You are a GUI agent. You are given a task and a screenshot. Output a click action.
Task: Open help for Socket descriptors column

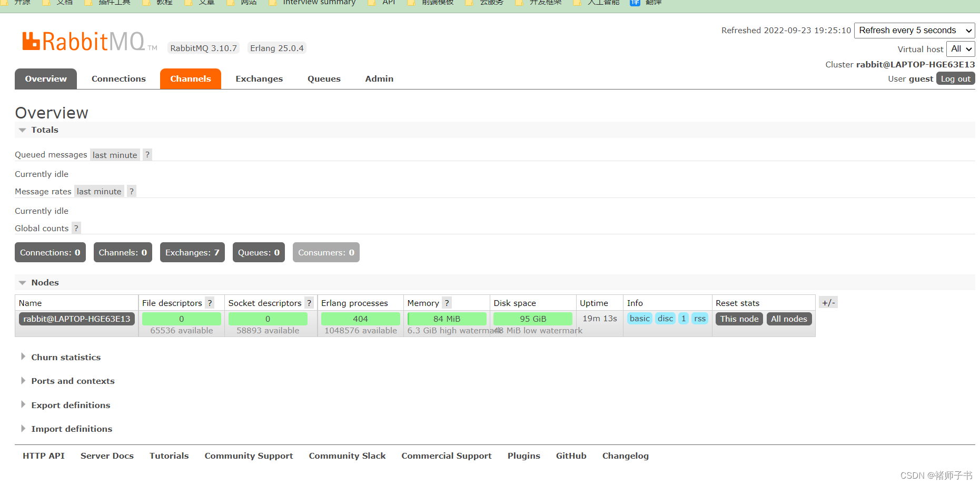click(309, 303)
